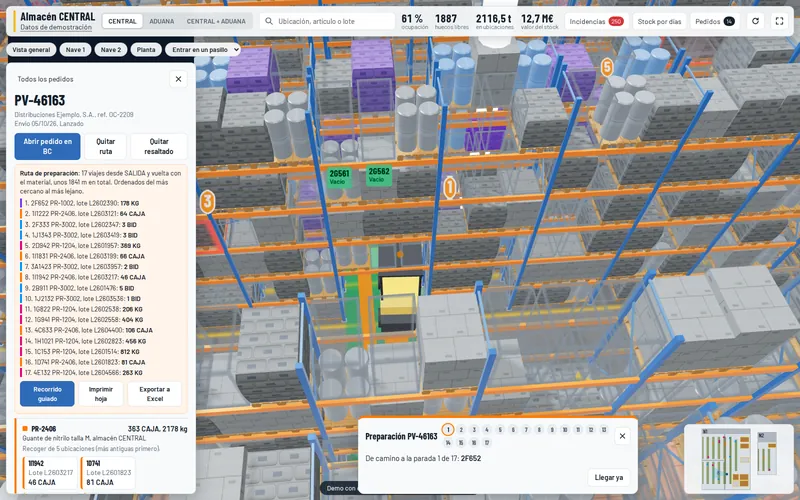Select the green 2G562 Vacío location tag
This screenshot has width=800, height=500.
(x=379, y=175)
